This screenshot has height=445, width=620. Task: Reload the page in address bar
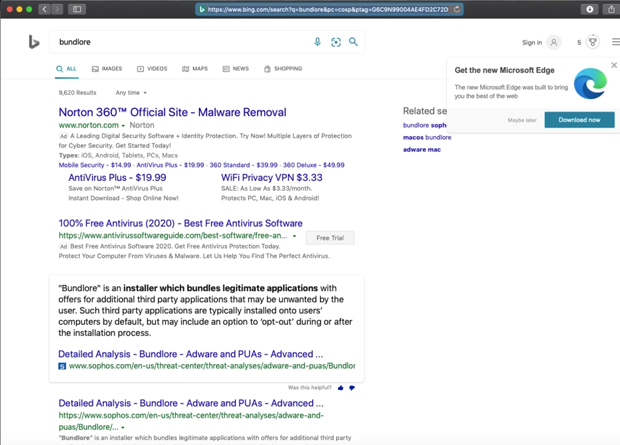pyautogui.click(x=457, y=9)
